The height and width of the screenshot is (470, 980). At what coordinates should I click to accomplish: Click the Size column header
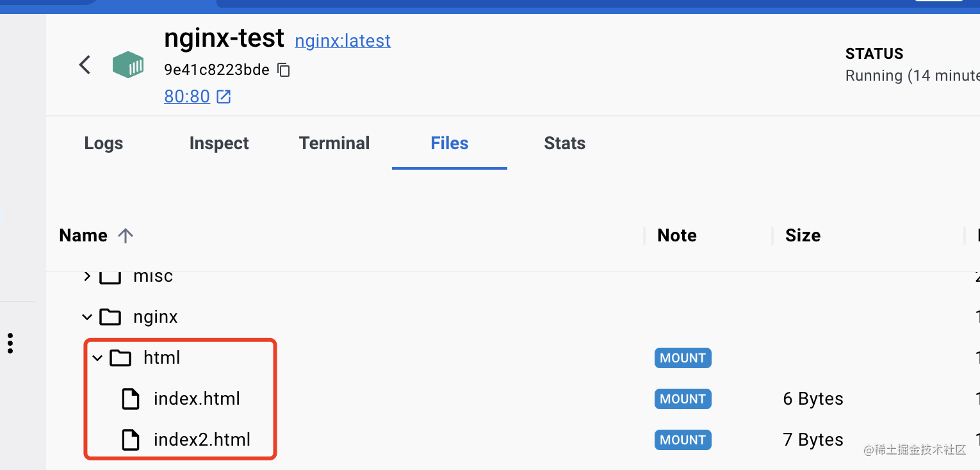pyautogui.click(x=803, y=236)
